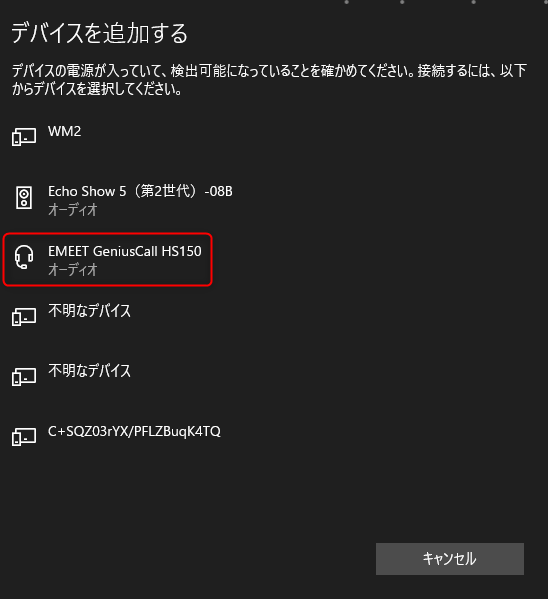Select the first 不明なデバイス label
Image resolution: width=548 pixels, height=599 pixels.
tap(89, 311)
